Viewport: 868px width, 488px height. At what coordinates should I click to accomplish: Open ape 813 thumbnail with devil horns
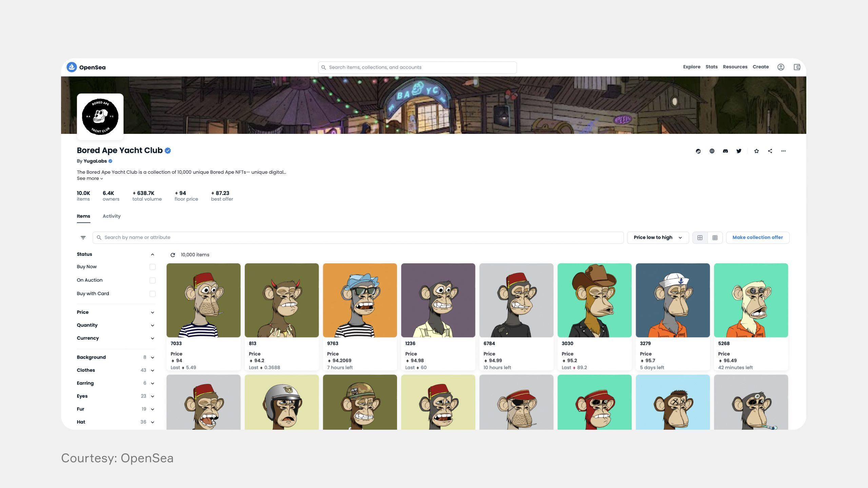[281, 300]
